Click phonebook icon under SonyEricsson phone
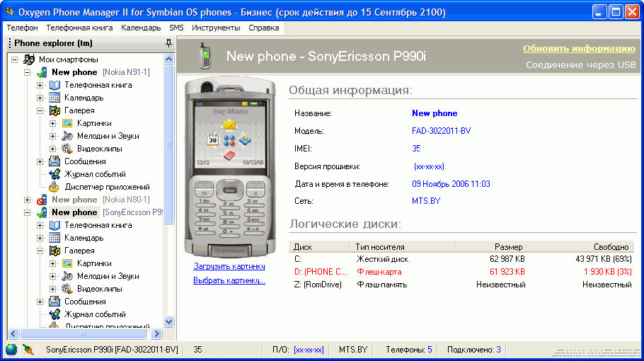Viewport: 644px width, 361px height. 54,225
